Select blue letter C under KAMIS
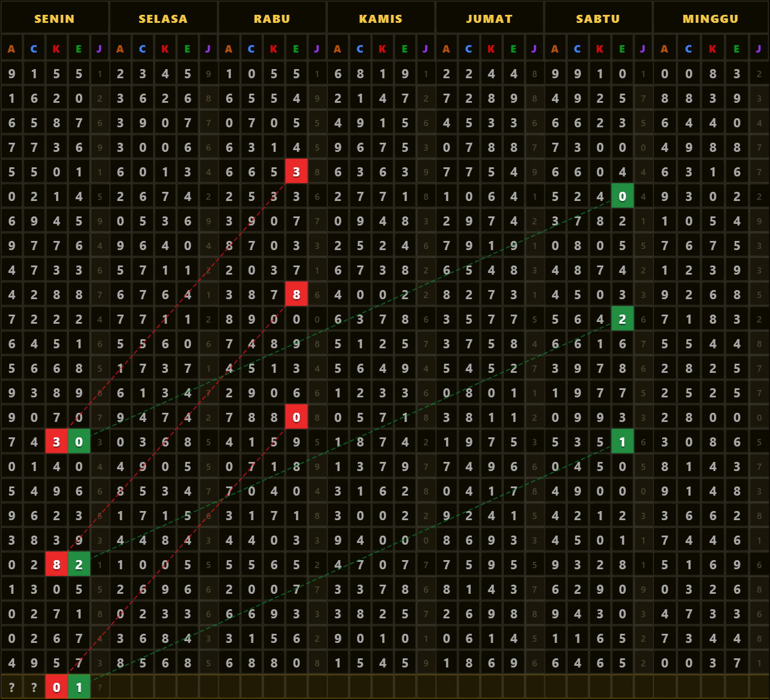This screenshot has width=770, height=700. (360, 49)
